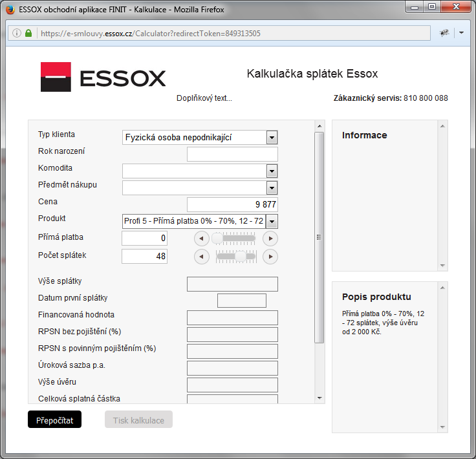The width and height of the screenshot is (476, 459).
Task: Click the Výše splátky output field
Action: [x=232, y=284]
